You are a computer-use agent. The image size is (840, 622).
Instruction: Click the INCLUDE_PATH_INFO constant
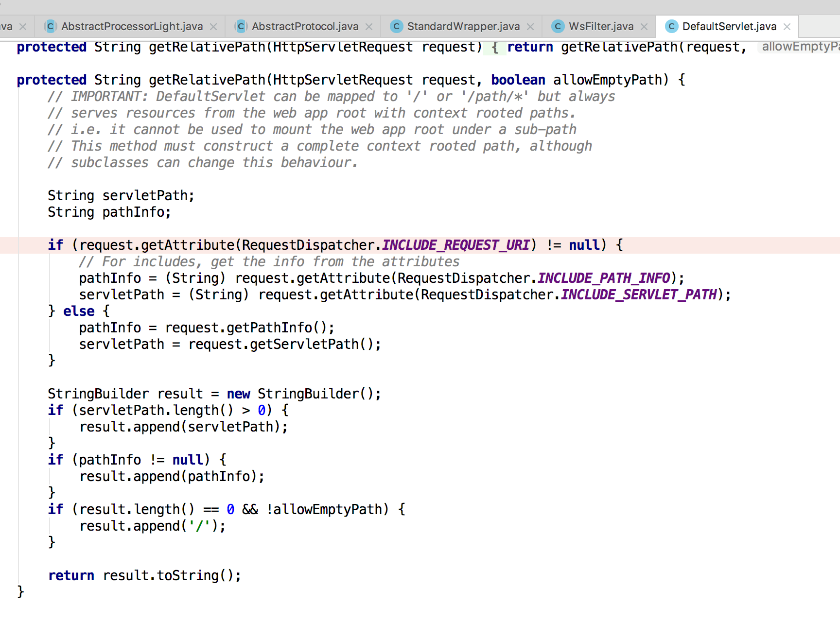(603, 278)
